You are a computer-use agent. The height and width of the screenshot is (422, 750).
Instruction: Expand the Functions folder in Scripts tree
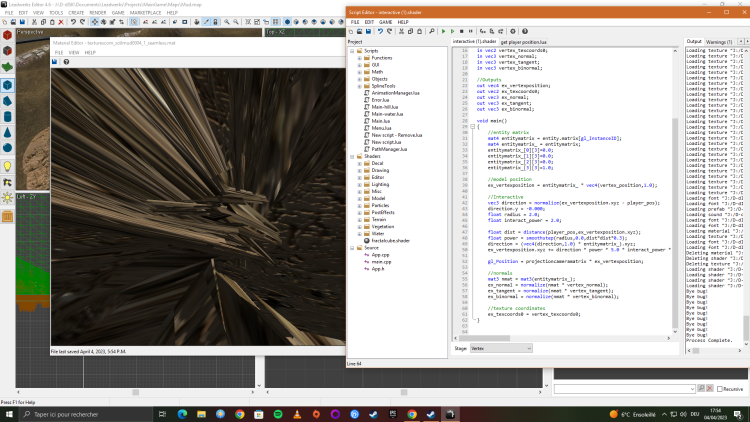pos(358,58)
